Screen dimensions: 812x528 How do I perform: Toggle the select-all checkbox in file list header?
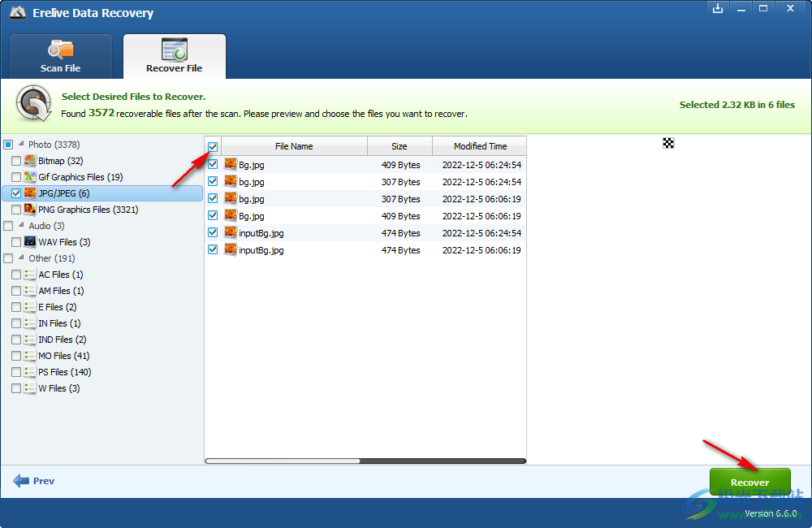click(213, 147)
